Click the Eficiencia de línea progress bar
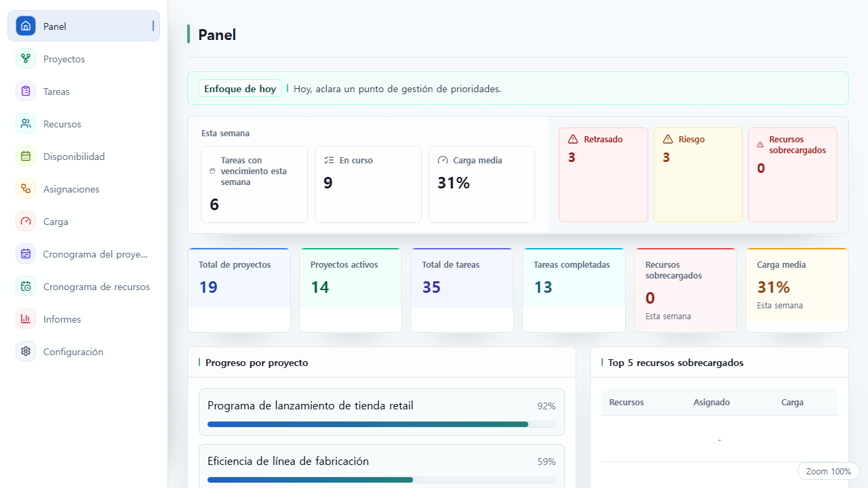 [x=382, y=480]
